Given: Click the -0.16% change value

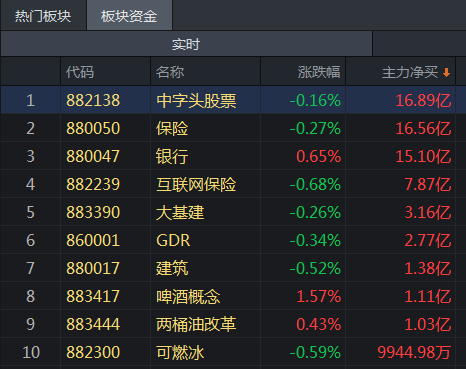Looking at the screenshot, I should tap(315, 100).
